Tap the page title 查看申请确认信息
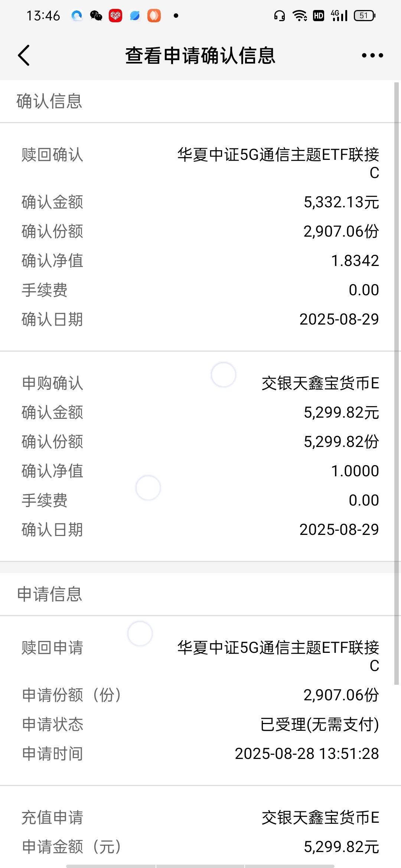The height and width of the screenshot is (868, 401). (200, 56)
